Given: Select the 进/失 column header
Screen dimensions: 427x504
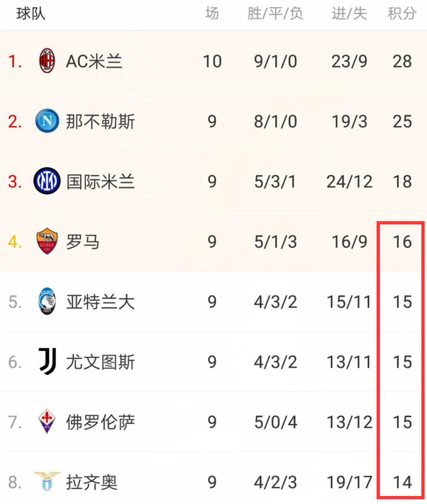Looking at the screenshot, I should coord(349,14).
